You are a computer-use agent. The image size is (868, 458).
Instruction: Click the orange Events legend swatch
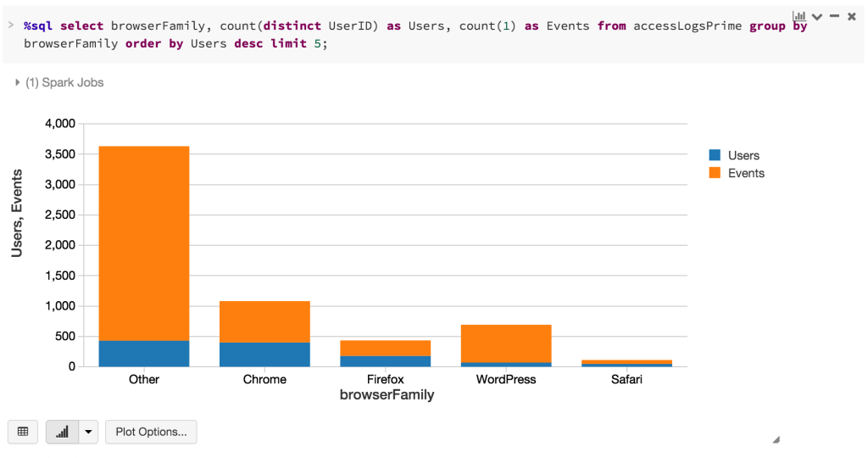715,173
